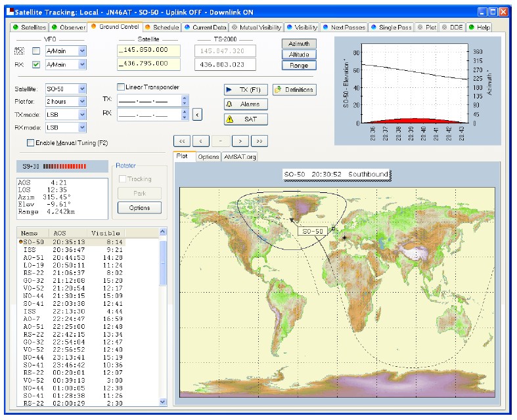
Task: Select the AO-7 22:24:47 row
Action: 72,319
